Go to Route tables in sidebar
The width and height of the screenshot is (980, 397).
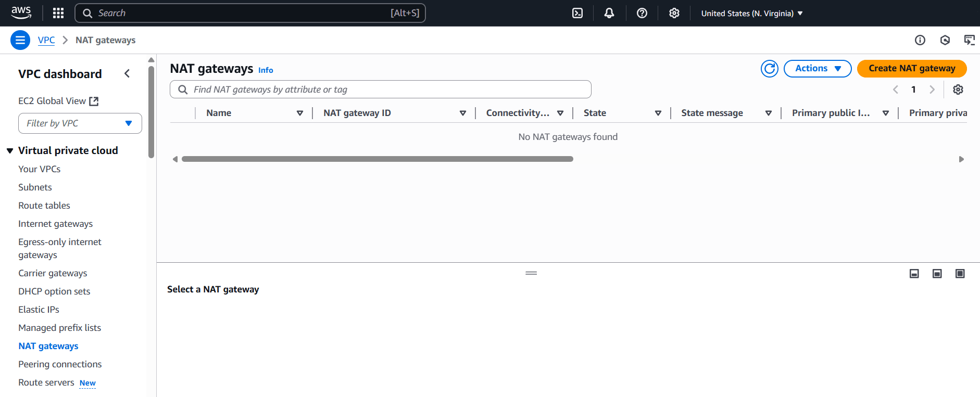(x=44, y=206)
